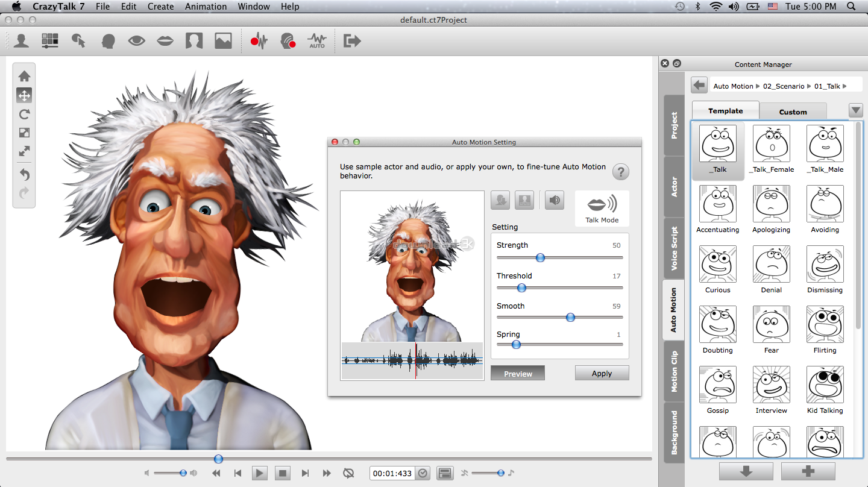This screenshot has height=487, width=868.
Task: Toggle the loop playback button
Action: (x=348, y=473)
